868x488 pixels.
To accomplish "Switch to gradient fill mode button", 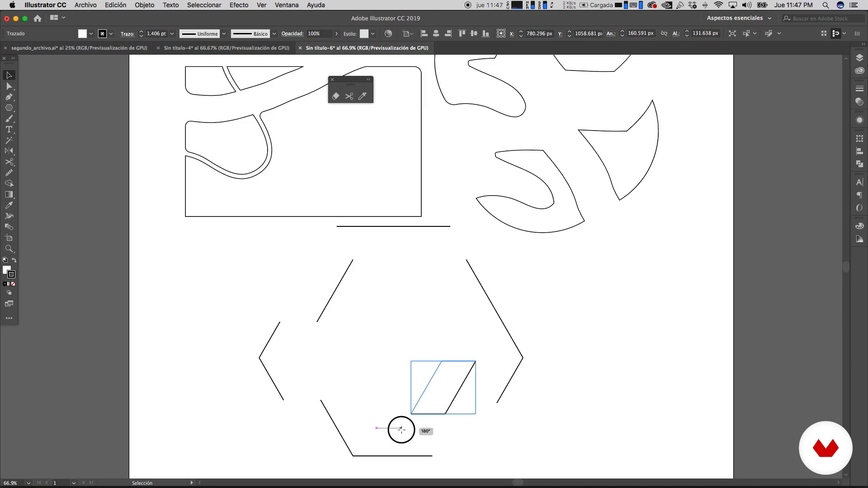I will (9, 284).
